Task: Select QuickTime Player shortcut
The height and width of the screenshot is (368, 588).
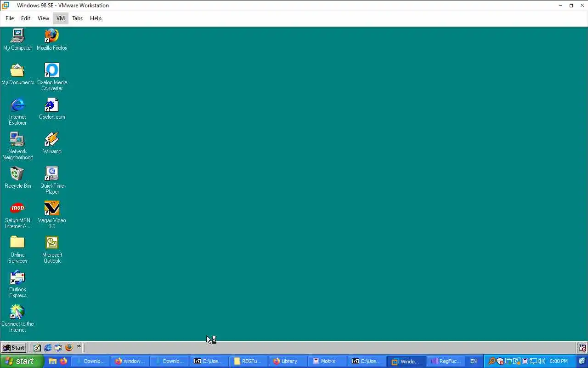Action: (x=52, y=180)
